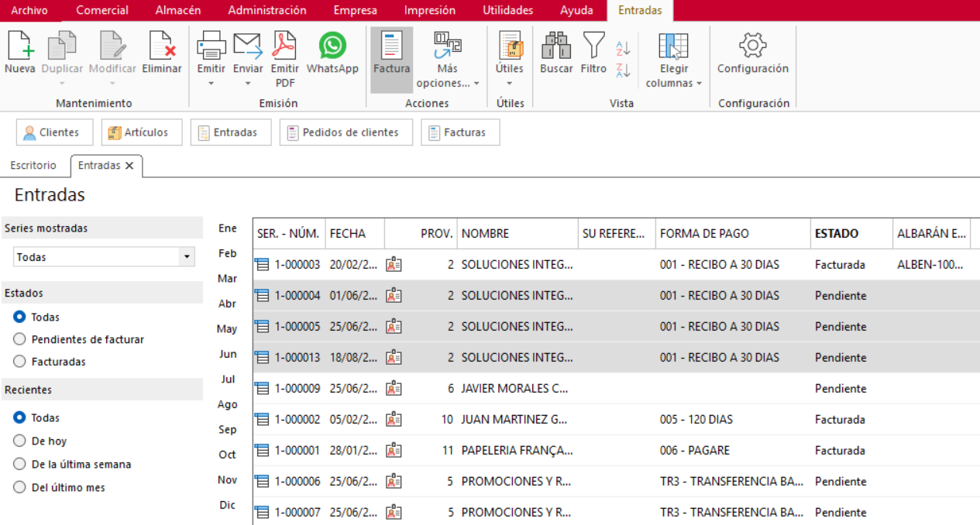Select row JAVIER MORALES C...
The image size is (980, 525).
point(616,389)
